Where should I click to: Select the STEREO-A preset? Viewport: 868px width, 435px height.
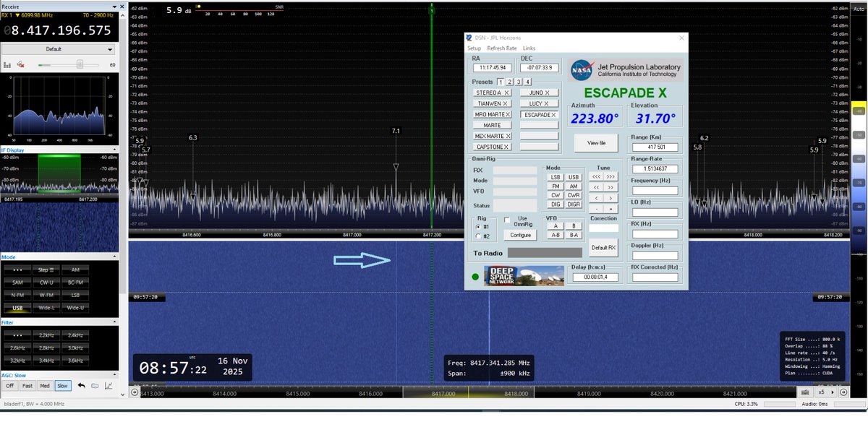click(492, 92)
